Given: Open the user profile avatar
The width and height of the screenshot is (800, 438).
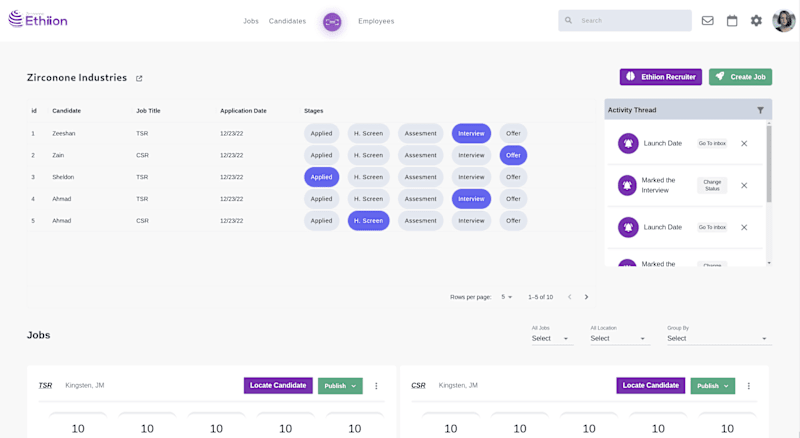Looking at the screenshot, I should click(x=784, y=21).
